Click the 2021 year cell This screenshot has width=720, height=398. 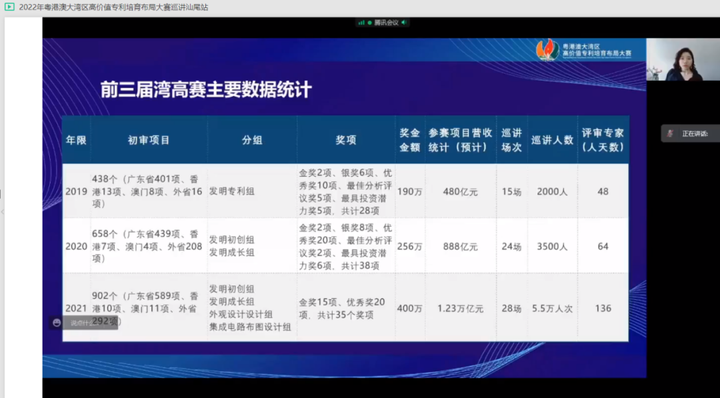pyautogui.click(x=76, y=308)
